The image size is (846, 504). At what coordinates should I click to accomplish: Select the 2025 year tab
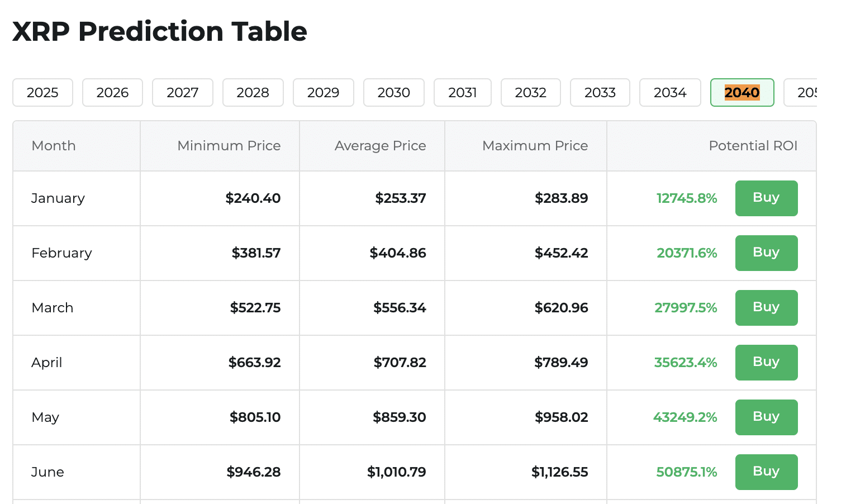coord(42,92)
